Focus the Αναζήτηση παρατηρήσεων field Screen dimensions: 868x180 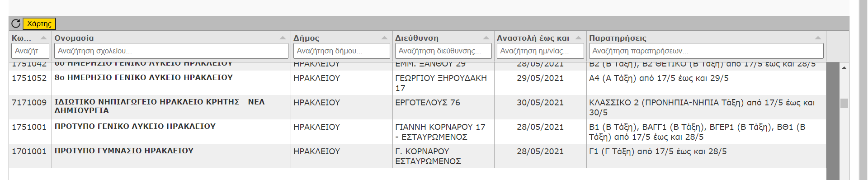[706, 51]
